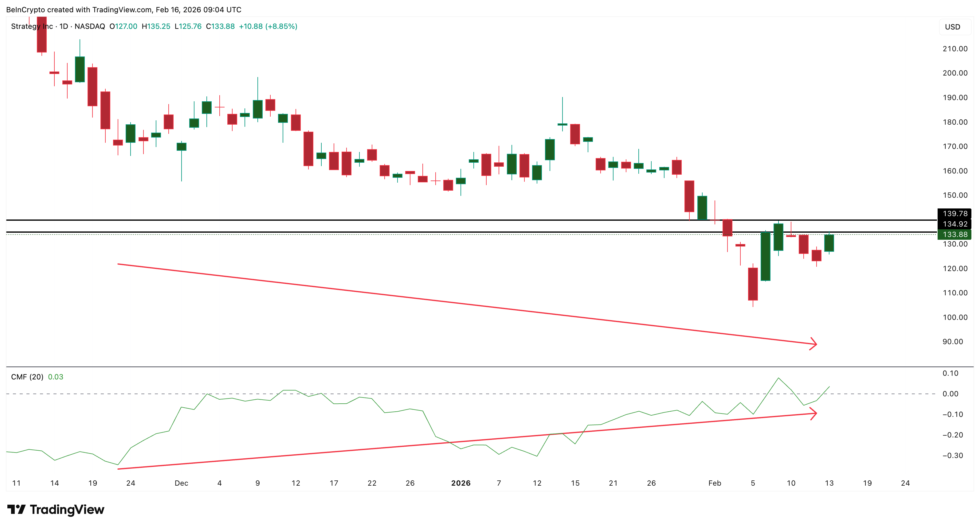Viewport: 980px width, 528px height.
Task: Click the last green candlestick on the chart
Action: pyautogui.click(x=829, y=243)
